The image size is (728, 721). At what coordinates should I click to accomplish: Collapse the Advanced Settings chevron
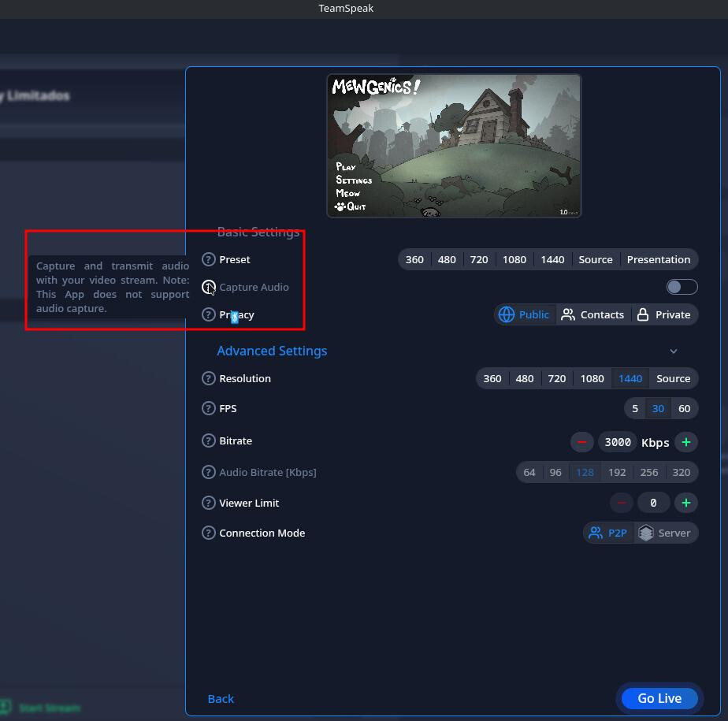click(x=674, y=351)
